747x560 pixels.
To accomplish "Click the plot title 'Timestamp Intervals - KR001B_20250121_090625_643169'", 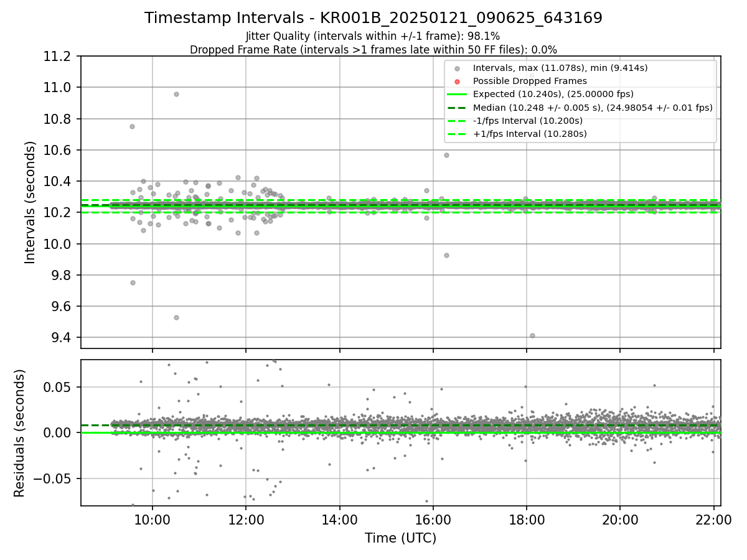I will click(x=374, y=18).
